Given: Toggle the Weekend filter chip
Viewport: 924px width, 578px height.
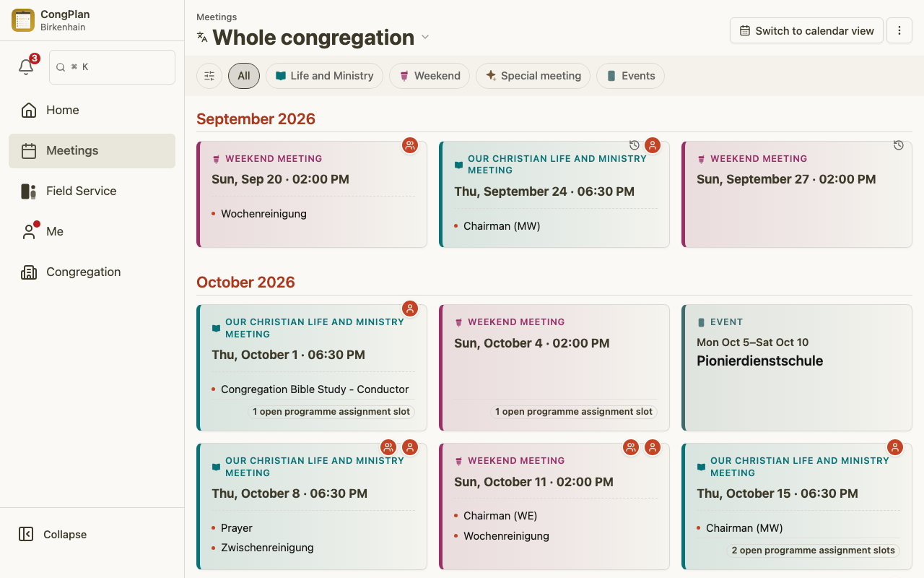Looking at the screenshot, I should point(430,76).
